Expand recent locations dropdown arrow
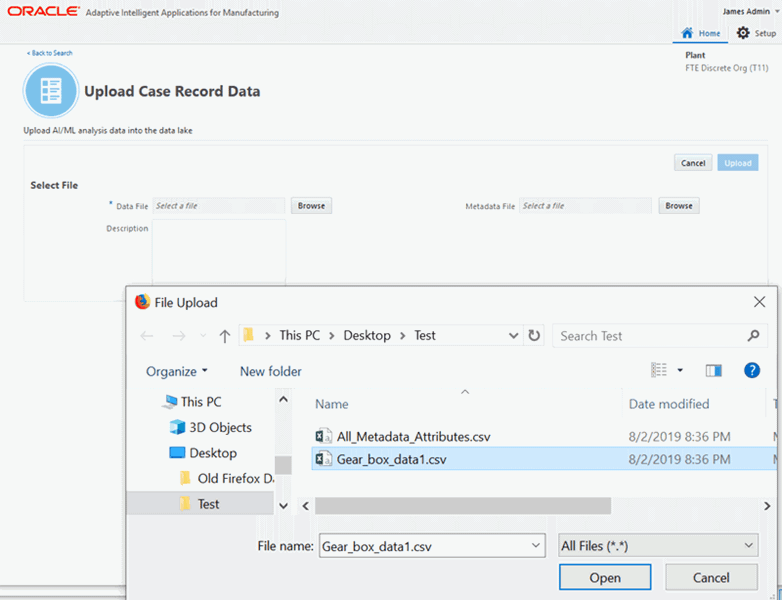The image size is (782, 600). click(x=203, y=336)
